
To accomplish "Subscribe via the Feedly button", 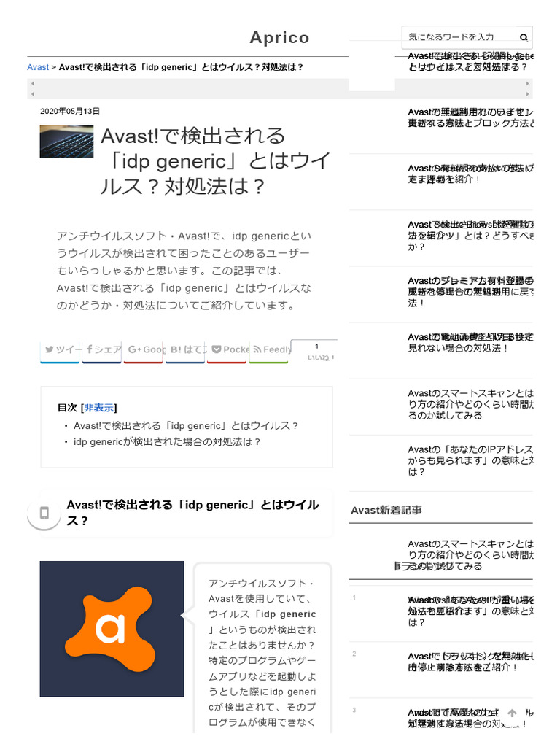I will pyautogui.click(x=268, y=350).
